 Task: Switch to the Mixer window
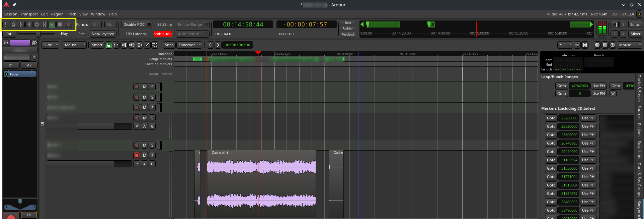635,34
